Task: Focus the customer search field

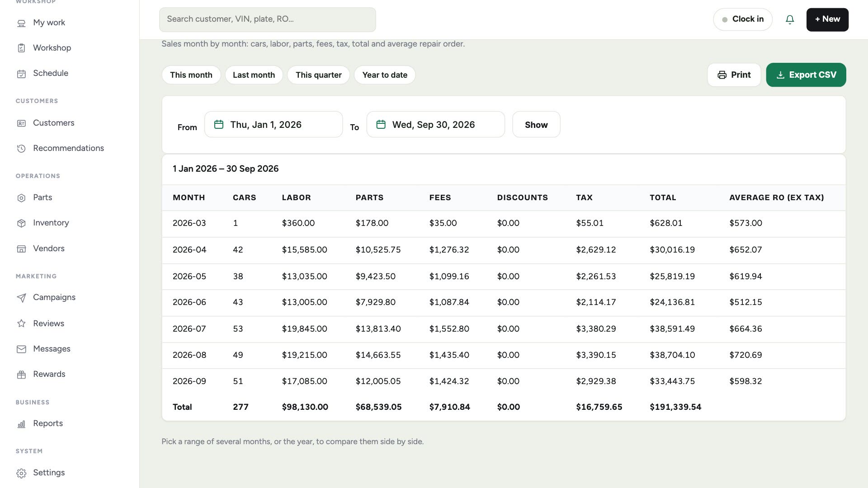Action: [x=267, y=19]
